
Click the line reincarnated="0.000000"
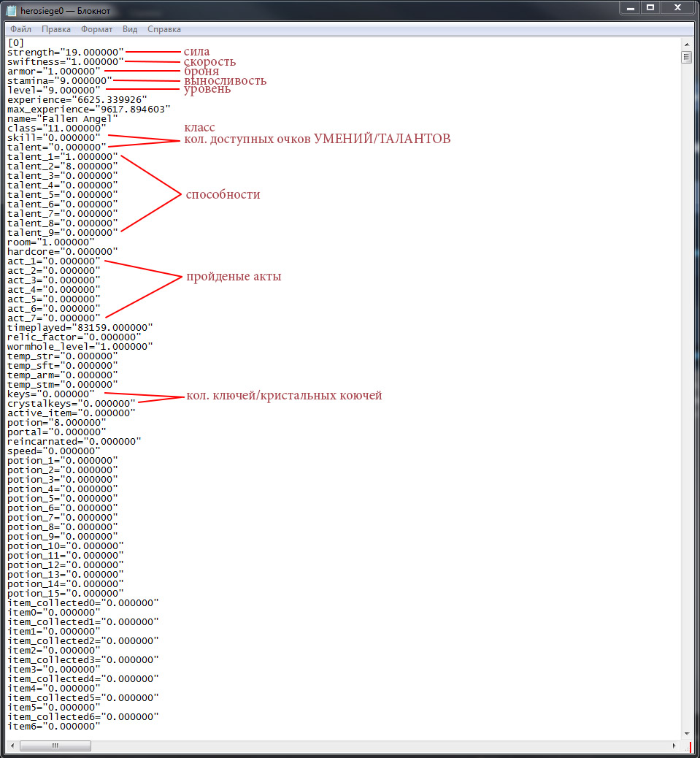(74, 442)
